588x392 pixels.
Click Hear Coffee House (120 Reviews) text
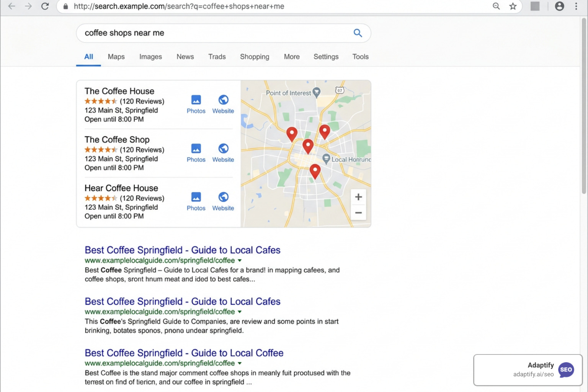[x=142, y=198]
